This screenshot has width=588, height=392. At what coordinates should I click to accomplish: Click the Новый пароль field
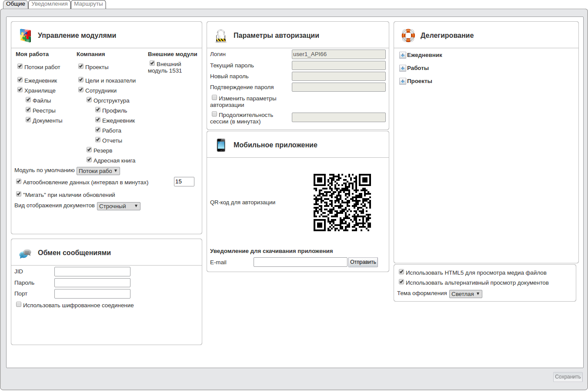339,76
